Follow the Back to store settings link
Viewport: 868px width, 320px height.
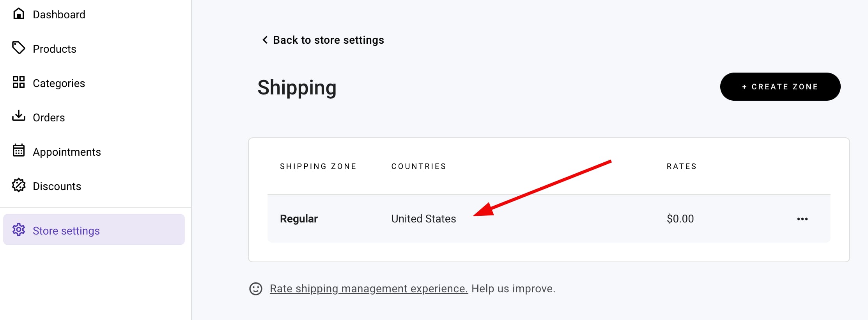coord(328,40)
